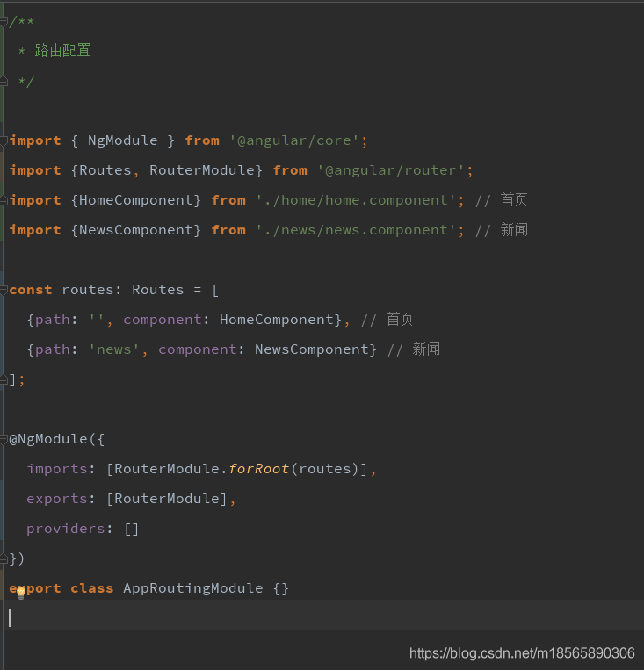Click the Routes type annotation after routes:
The height and width of the screenshot is (670, 644).
pos(158,290)
